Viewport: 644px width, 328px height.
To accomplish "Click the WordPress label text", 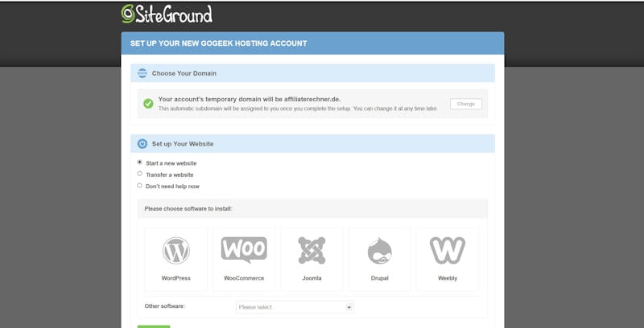I will click(x=175, y=278).
